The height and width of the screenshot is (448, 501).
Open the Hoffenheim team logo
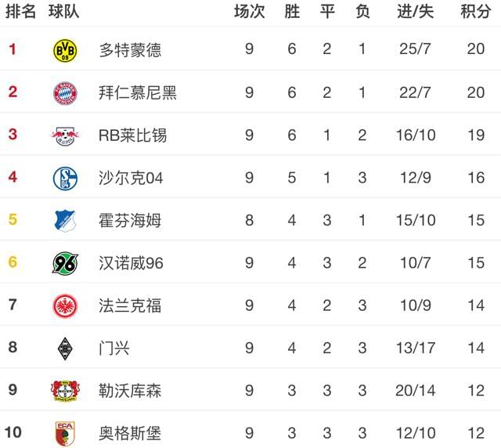[x=65, y=221]
